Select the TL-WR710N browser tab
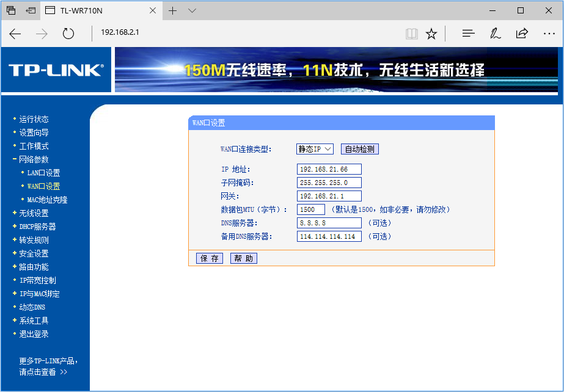This screenshot has width=564, height=392. [x=102, y=11]
